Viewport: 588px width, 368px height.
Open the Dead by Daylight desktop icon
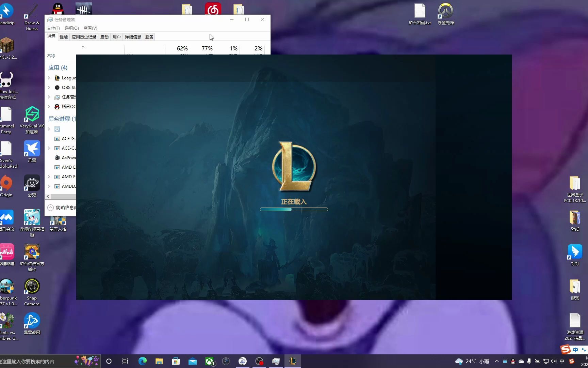click(x=84, y=9)
